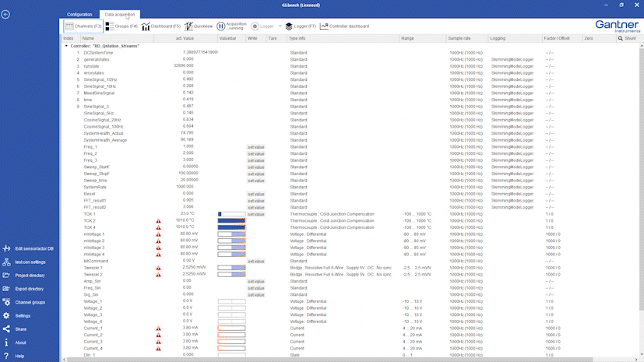Select the MixedSineSignal channel row
644x362 pixels.
pos(350,93)
